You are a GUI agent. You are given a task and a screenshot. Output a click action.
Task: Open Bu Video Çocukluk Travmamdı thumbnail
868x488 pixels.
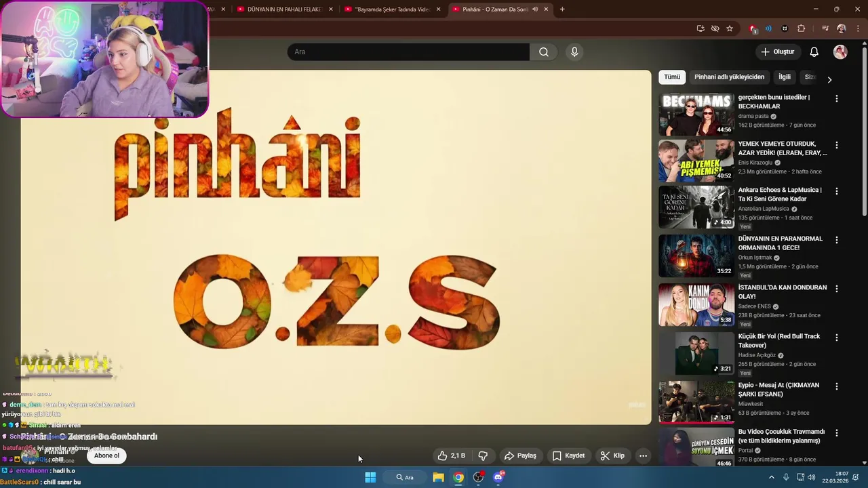pos(696,448)
